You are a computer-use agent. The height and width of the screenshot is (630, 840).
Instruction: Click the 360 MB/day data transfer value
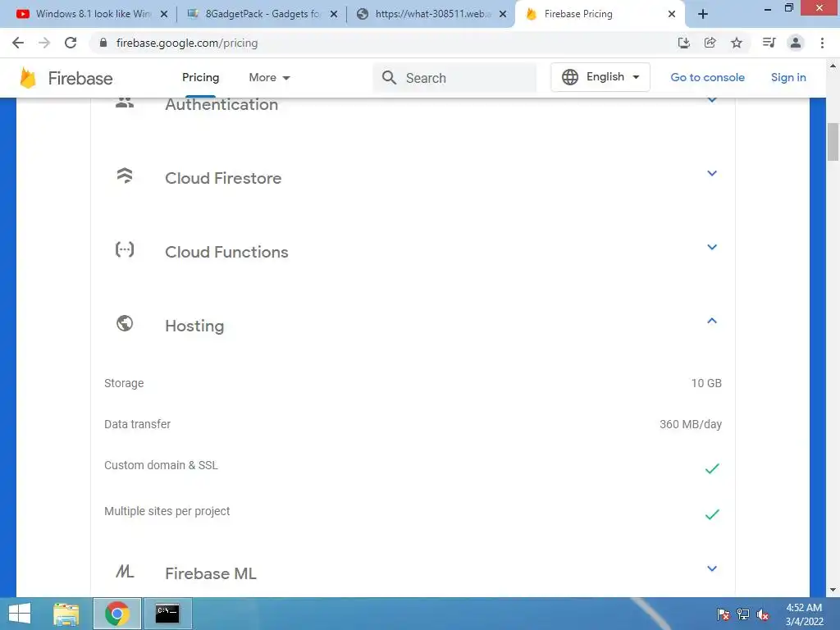pos(691,424)
